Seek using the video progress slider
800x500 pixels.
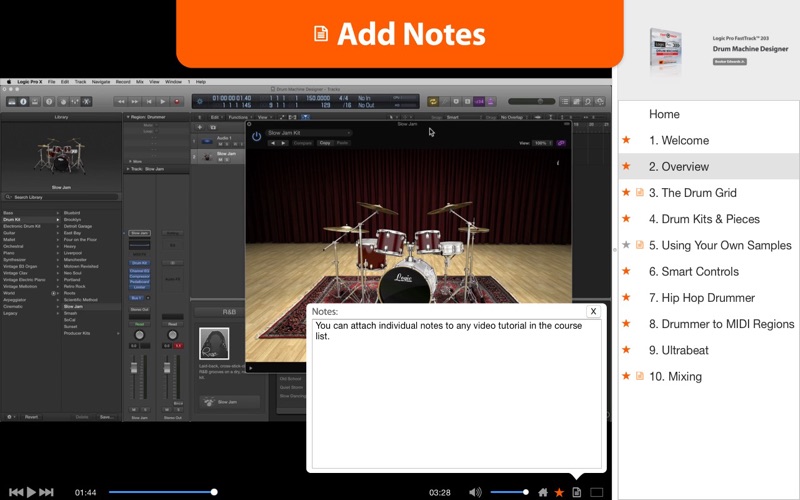(162, 492)
